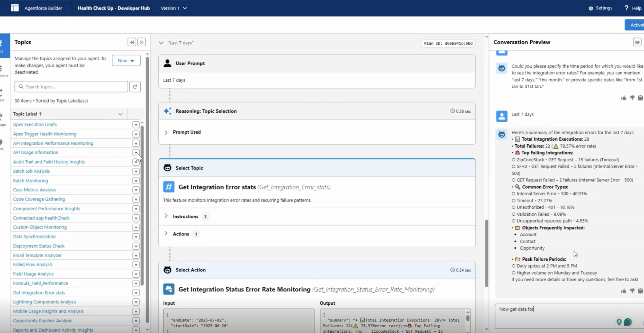Screen dimensions: 644x333
Task: Click the Search topics input field
Action: tap(71, 87)
